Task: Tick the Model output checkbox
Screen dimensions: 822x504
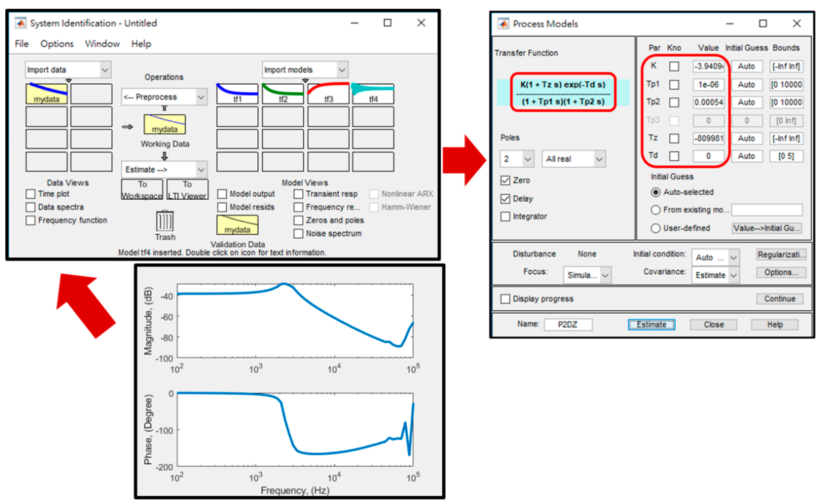Action: (x=222, y=194)
